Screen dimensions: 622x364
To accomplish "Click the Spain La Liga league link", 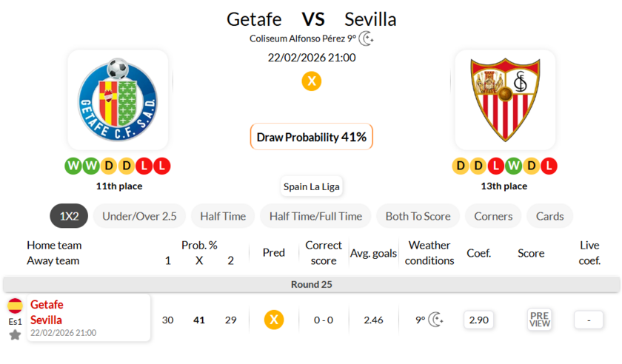I will pyautogui.click(x=311, y=186).
